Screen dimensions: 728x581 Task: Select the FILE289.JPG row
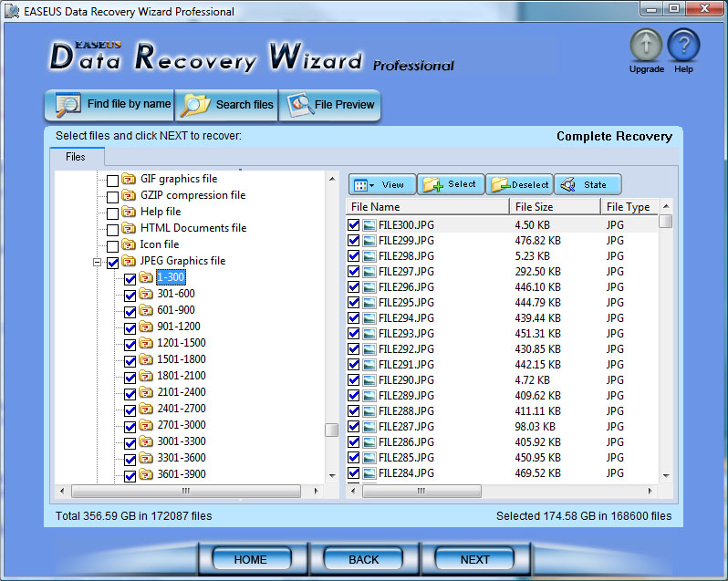(502, 395)
